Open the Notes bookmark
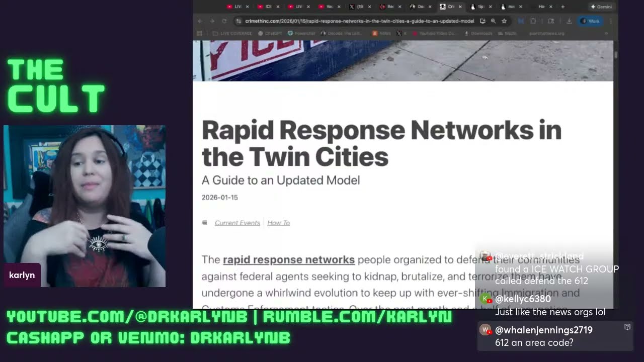The image size is (644, 362). [x=381, y=34]
